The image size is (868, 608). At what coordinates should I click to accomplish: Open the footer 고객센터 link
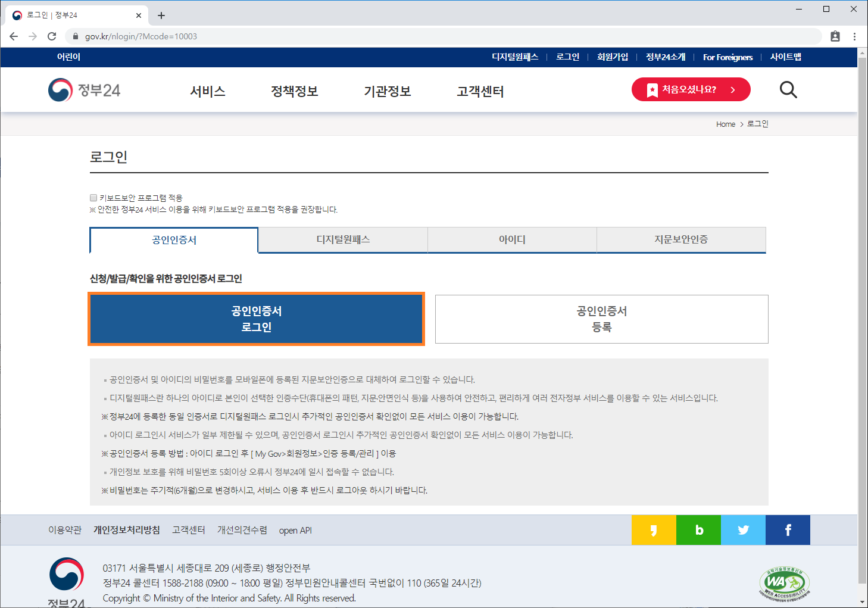click(189, 530)
